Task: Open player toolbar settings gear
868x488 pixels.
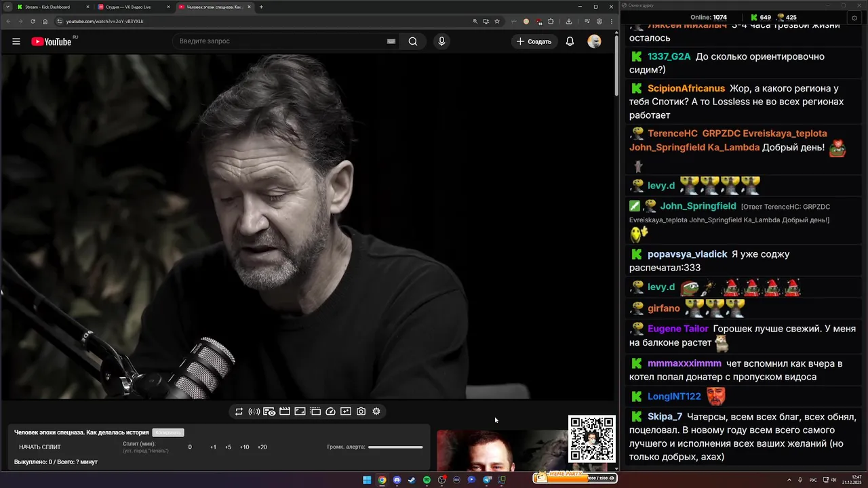Action: pos(376,411)
